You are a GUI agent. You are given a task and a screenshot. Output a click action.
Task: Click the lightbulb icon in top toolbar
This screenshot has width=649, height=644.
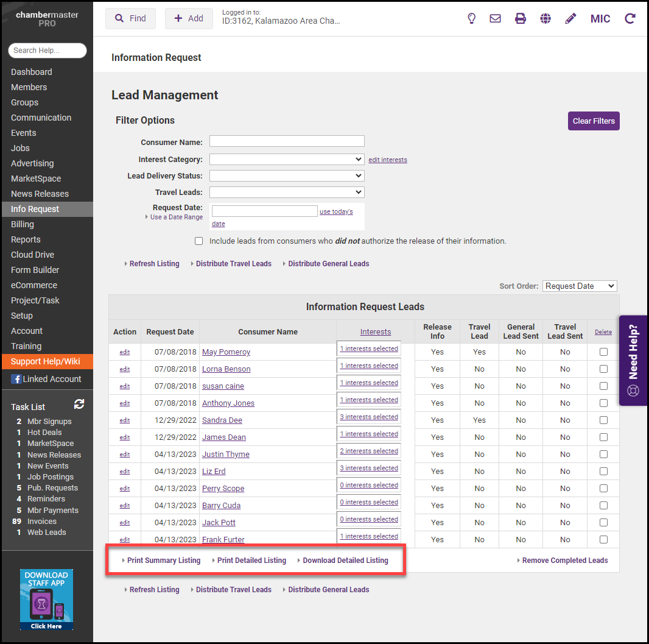471,18
